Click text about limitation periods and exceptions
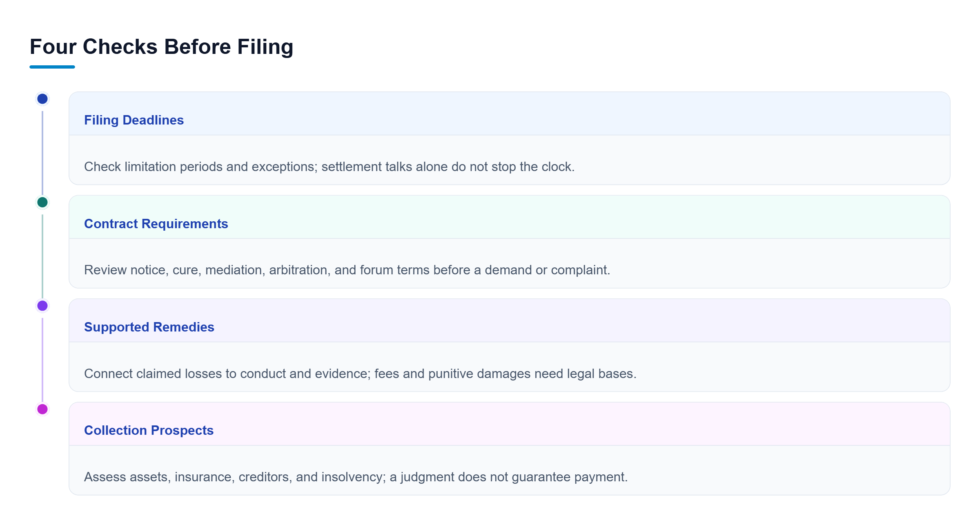This screenshot has height=525, width=980. tap(329, 167)
